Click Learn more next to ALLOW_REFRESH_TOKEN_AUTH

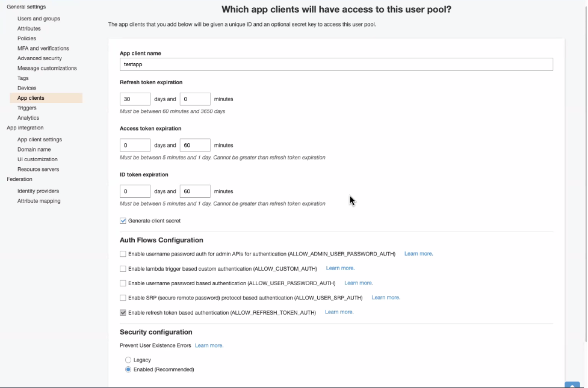[339, 312]
